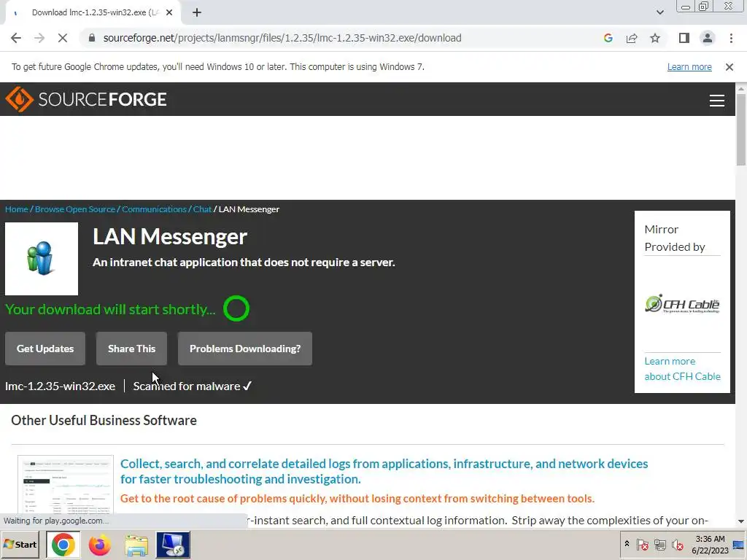Click the LAN Messenger heading
Screen dimensions: 747x560
coord(169,237)
